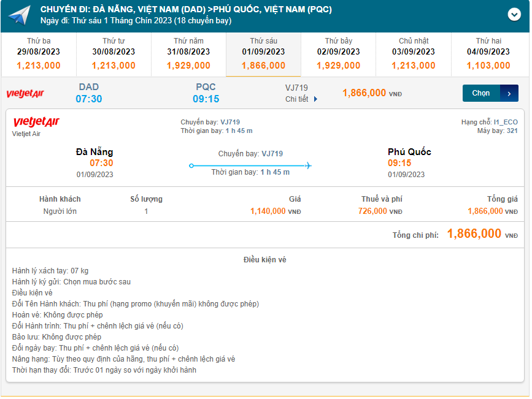Click the plane icon on route line

pyautogui.click(x=308, y=165)
